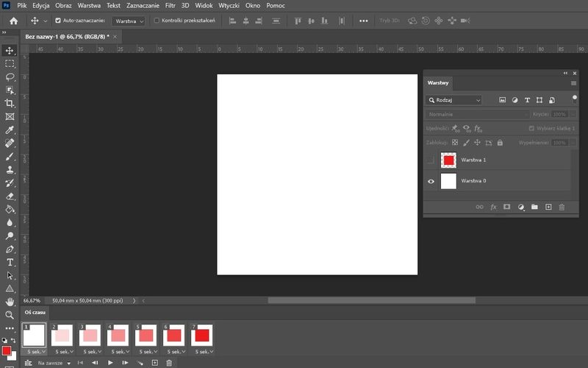Select the Healing Brush tool
The image size is (588, 368).
[10, 143]
